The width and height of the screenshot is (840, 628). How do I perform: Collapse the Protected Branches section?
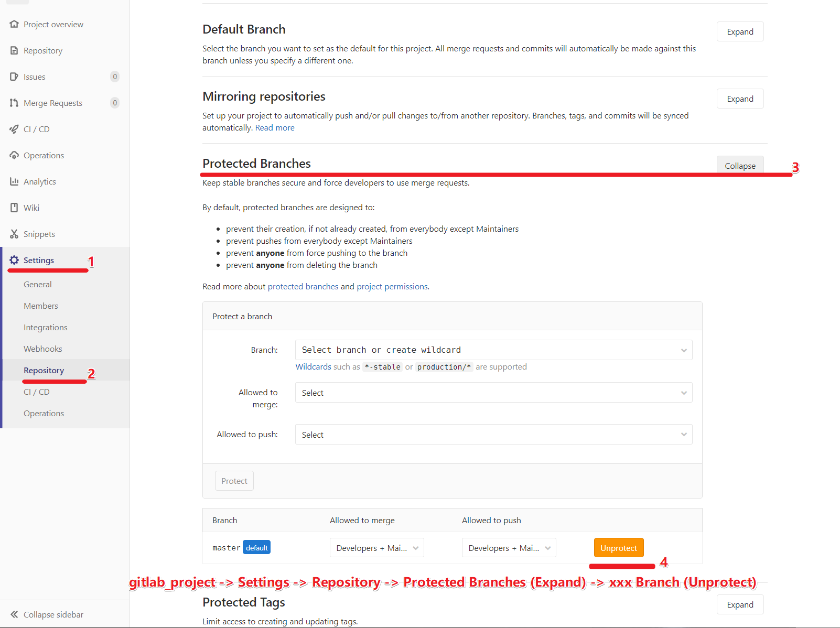740,165
